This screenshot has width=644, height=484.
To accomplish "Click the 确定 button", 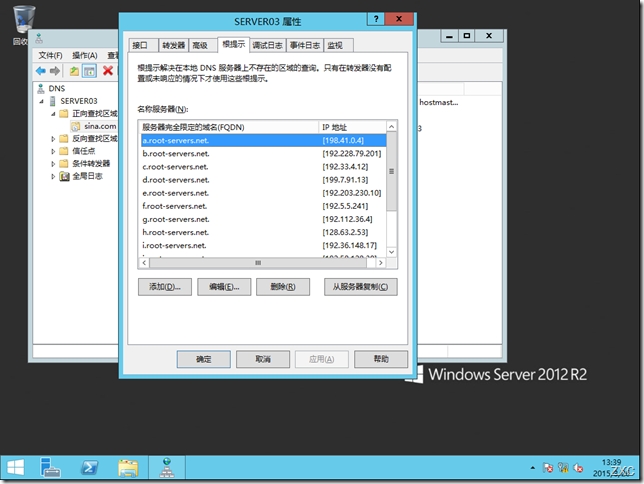I will pos(204,359).
